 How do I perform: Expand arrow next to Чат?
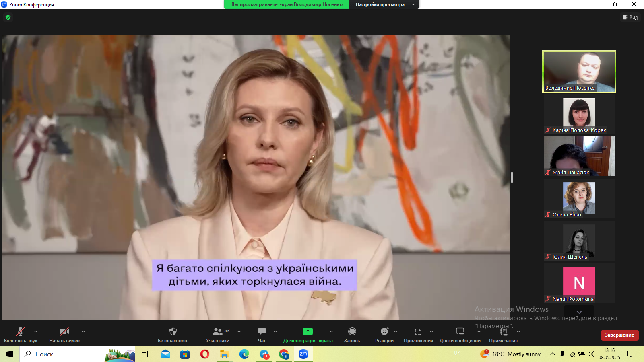point(275,331)
